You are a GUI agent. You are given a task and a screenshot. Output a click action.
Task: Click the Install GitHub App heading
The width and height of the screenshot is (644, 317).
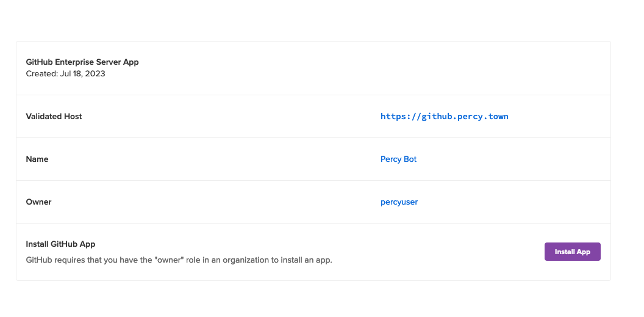click(x=60, y=244)
